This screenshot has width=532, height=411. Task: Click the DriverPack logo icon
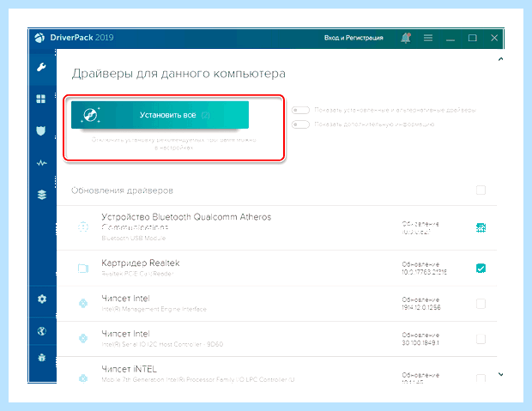pyautogui.click(x=39, y=38)
